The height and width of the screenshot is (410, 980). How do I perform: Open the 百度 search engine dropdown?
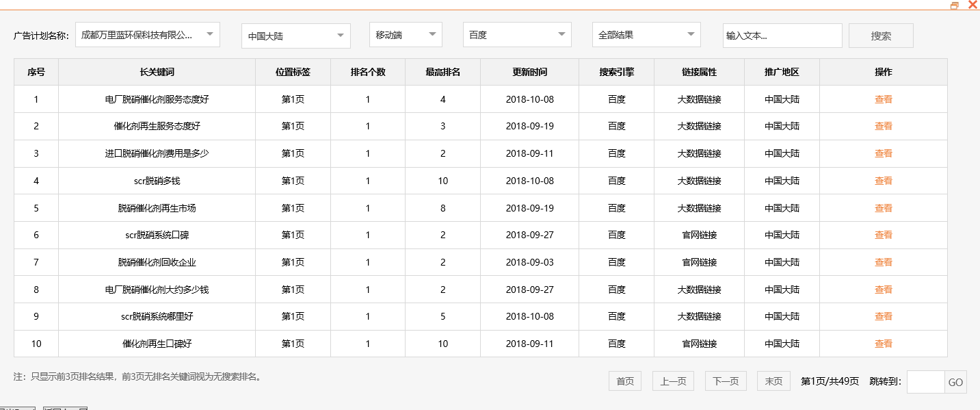point(517,34)
